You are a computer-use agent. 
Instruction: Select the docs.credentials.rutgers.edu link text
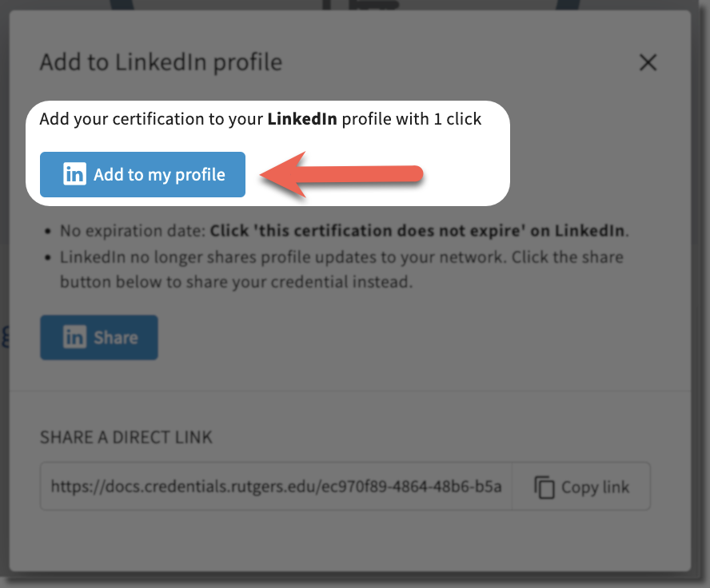(276, 487)
